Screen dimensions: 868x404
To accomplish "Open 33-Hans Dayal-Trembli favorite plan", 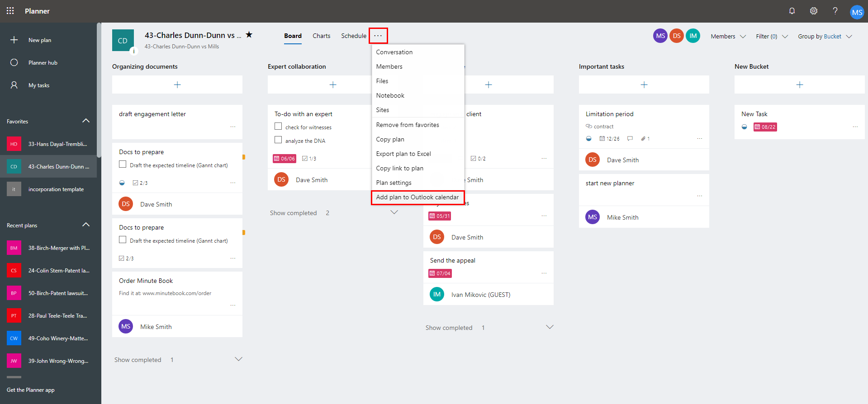I will pyautogui.click(x=48, y=144).
